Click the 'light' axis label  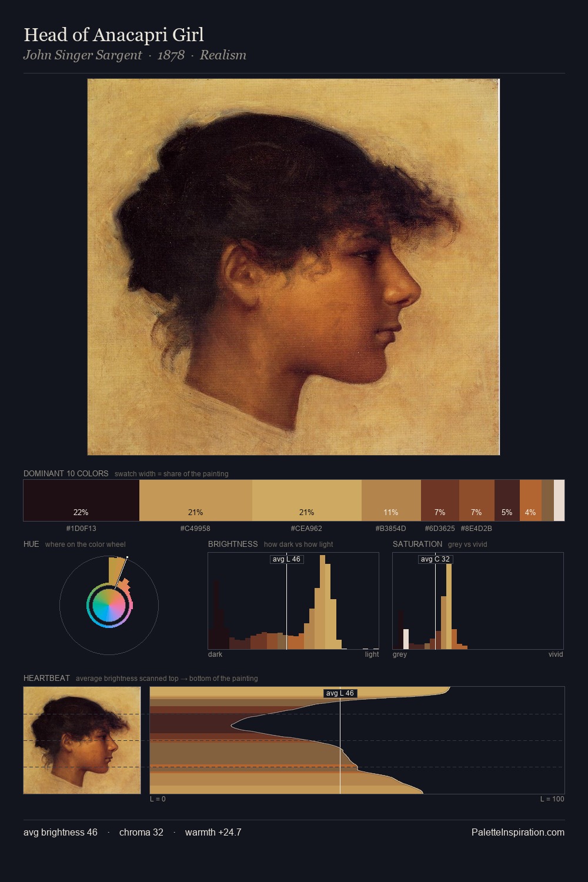click(x=372, y=654)
